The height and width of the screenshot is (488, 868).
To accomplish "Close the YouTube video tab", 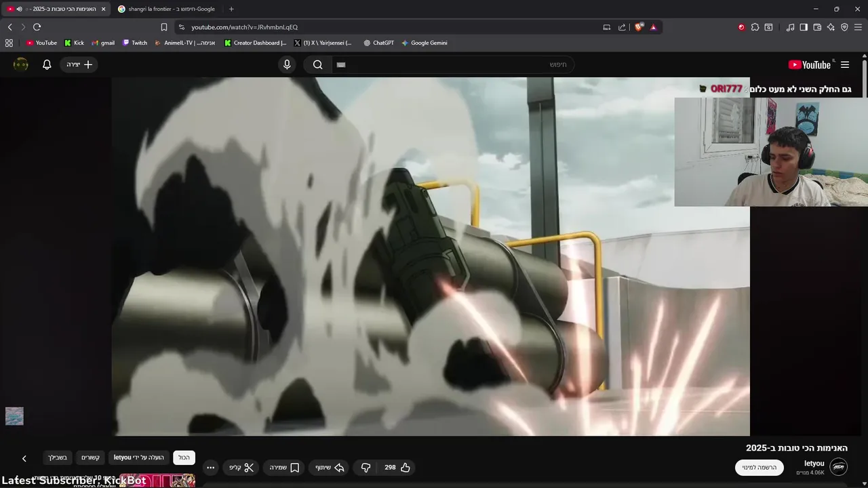I will (x=104, y=9).
